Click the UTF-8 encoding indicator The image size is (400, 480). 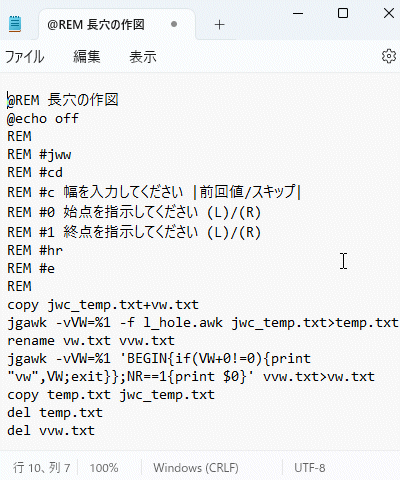point(310,468)
